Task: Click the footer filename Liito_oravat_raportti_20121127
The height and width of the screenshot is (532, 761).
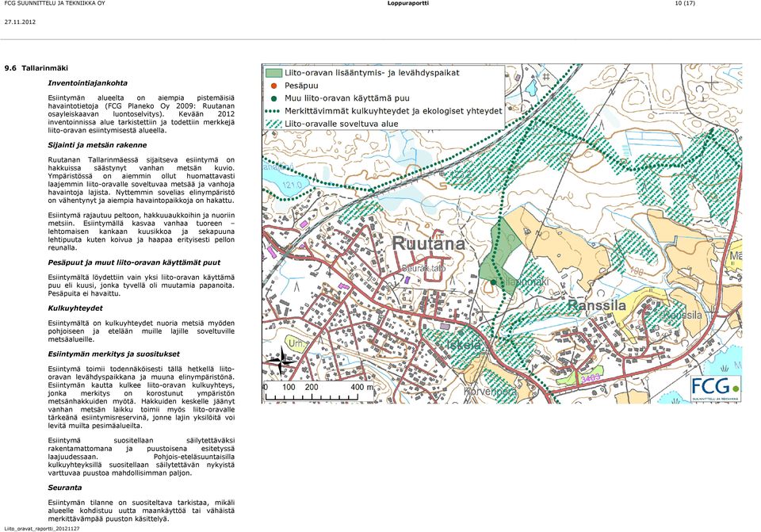Action: 42,529
